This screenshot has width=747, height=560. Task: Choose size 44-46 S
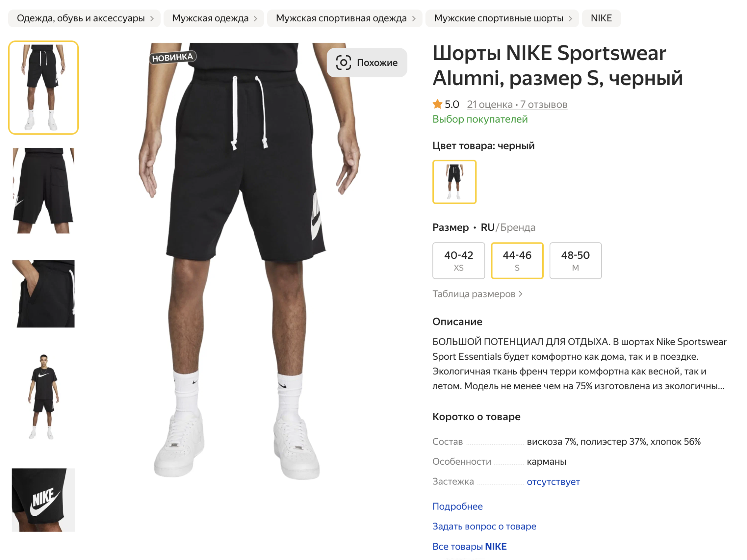517,260
